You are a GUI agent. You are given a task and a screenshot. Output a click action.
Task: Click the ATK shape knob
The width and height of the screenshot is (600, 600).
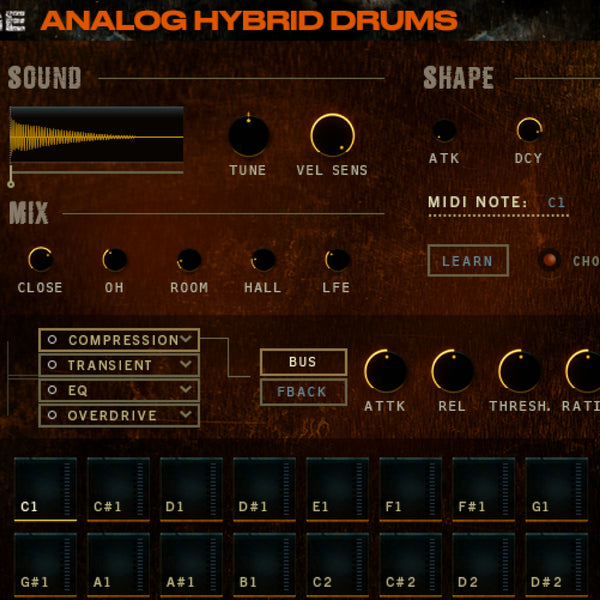(444, 130)
